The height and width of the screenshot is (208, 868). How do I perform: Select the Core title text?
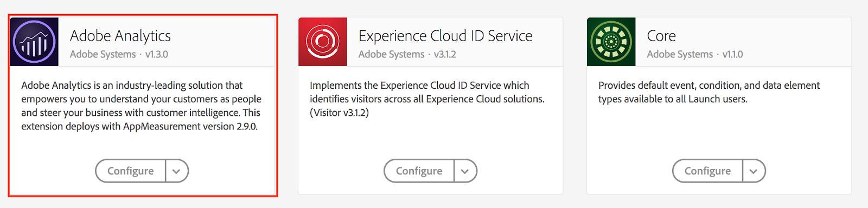(x=661, y=36)
